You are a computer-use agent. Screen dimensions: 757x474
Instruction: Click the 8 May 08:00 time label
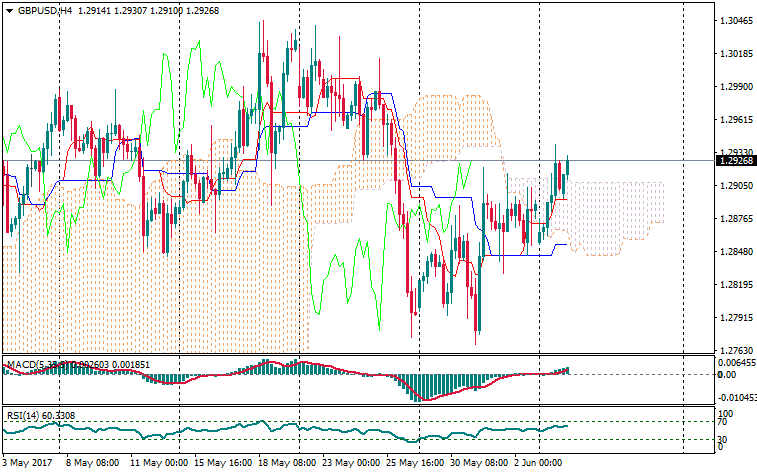(x=92, y=464)
